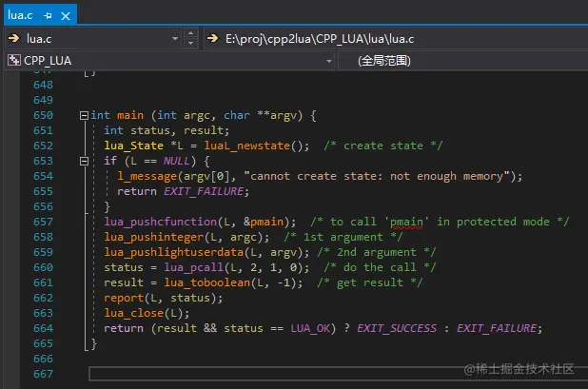588x389 pixels.
Task: Click the arrow icon beside the file path
Action: [212, 38]
